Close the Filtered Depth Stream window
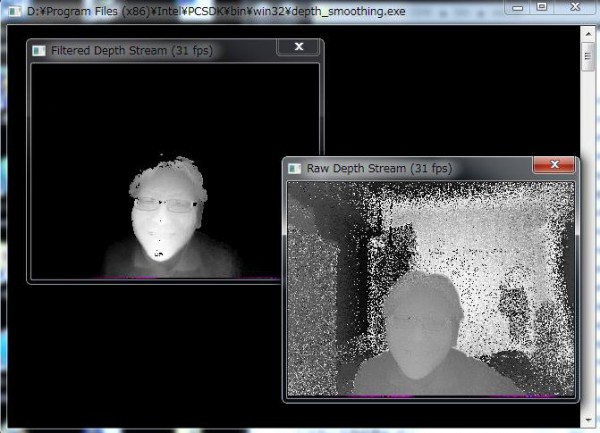This screenshot has width=600, height=433. tap(297, 48)
